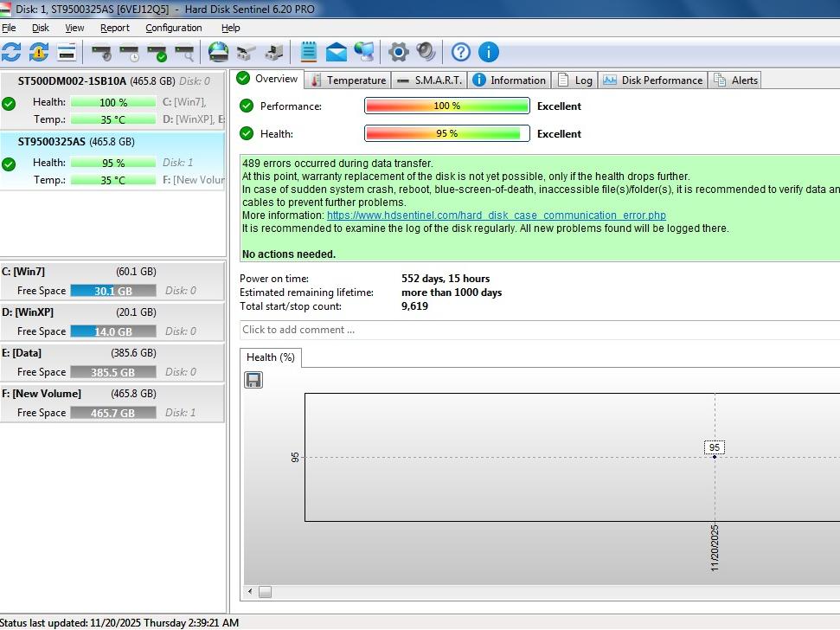Click the graph's horizontal scrollbar left arrow
Screen dimensions: 840x630
click(x=250, y=592)
